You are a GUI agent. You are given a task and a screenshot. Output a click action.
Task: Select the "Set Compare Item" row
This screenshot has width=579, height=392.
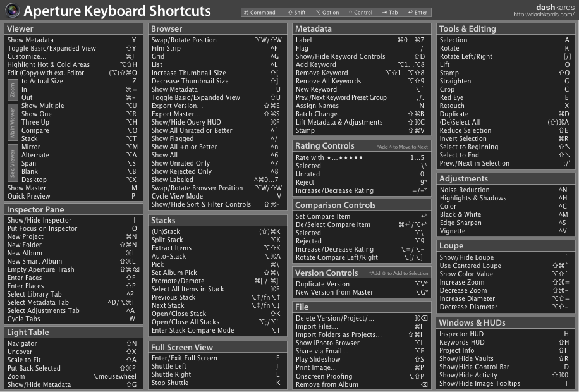tap(361, 216)
